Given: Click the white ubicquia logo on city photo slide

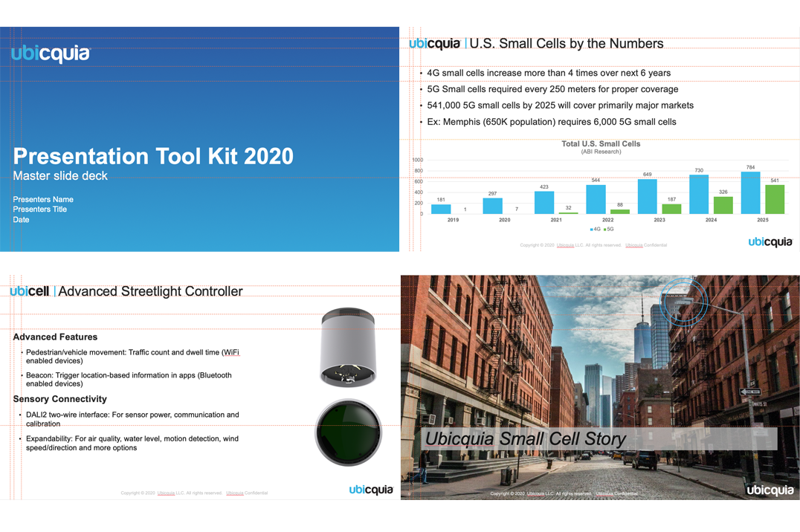Looking at the screenshot, I should tap(770, 490).
